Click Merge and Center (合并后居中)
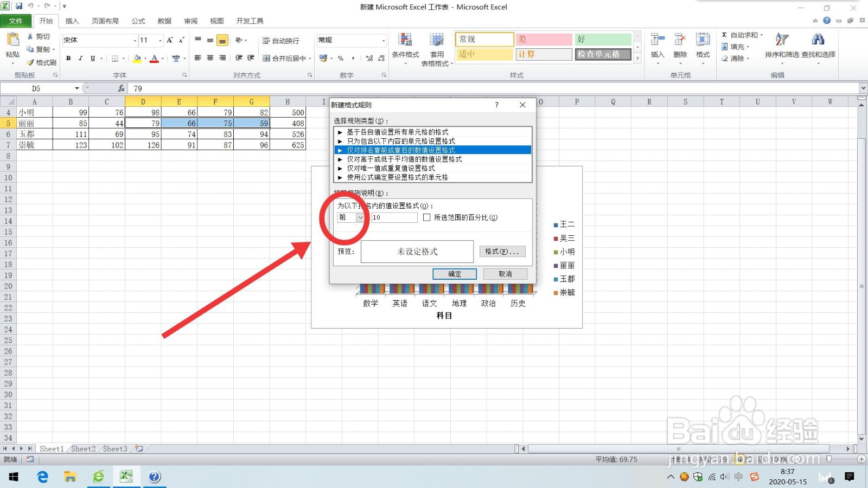868x488 pixels. (284, 58)
